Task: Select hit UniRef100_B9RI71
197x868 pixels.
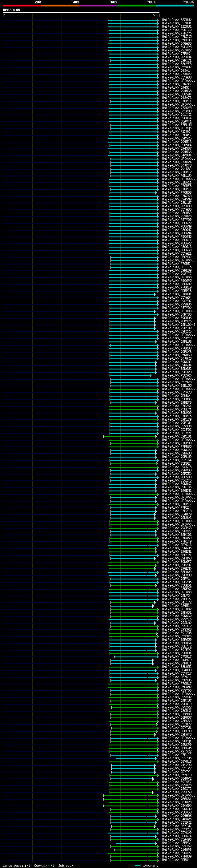Action: pyautogui.click(x=177, y=60)
